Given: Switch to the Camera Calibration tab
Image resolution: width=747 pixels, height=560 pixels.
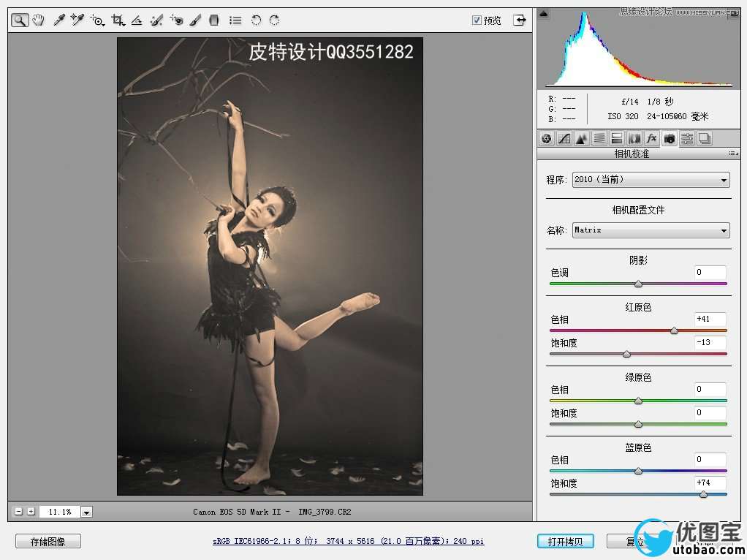Looking at the screenshot, I should (x=670, y=139).
